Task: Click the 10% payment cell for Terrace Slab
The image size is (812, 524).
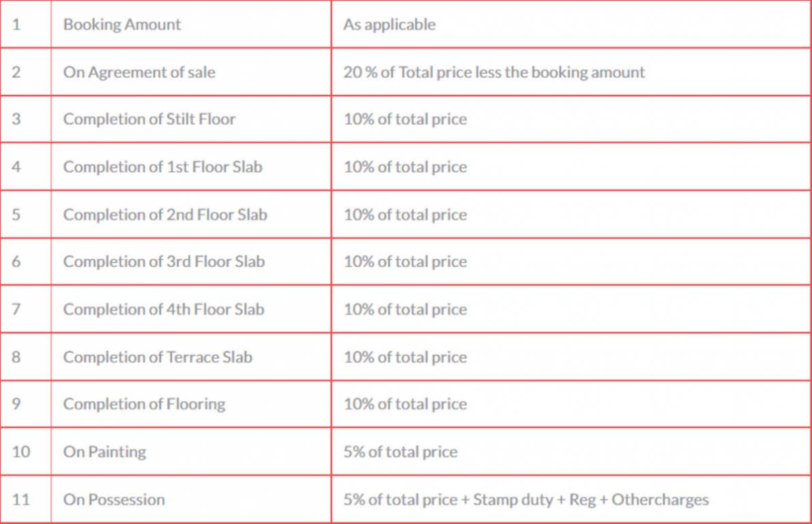Action: (405, 357)
